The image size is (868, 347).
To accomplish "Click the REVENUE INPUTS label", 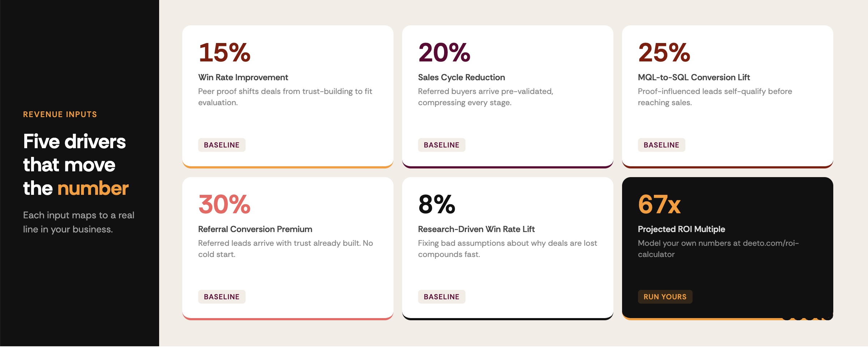I will coord(60,114).
